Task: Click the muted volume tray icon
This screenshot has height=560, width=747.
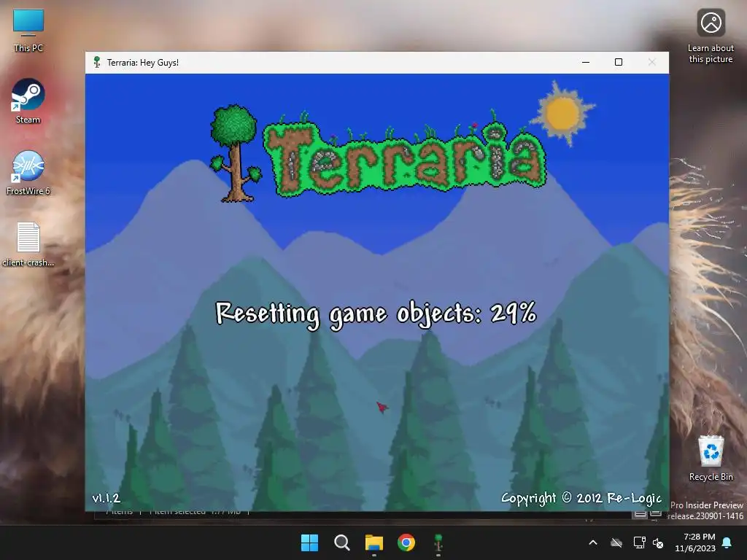Action: 658,542
